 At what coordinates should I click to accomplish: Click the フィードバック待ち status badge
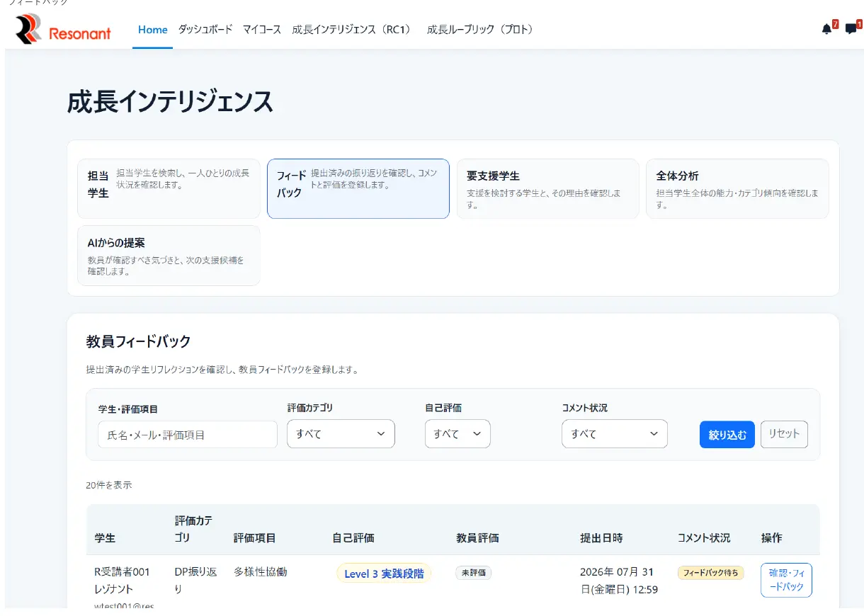[710, 573]
